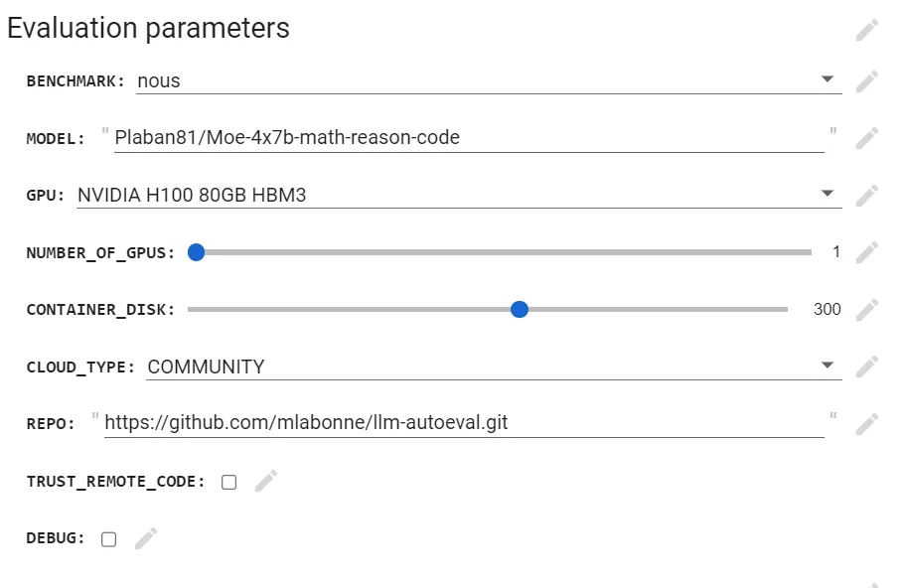The height and width of the screenshot is (588, 904).
Task: Click the pencil icon on the REPO row
Action: click(866, 424)
